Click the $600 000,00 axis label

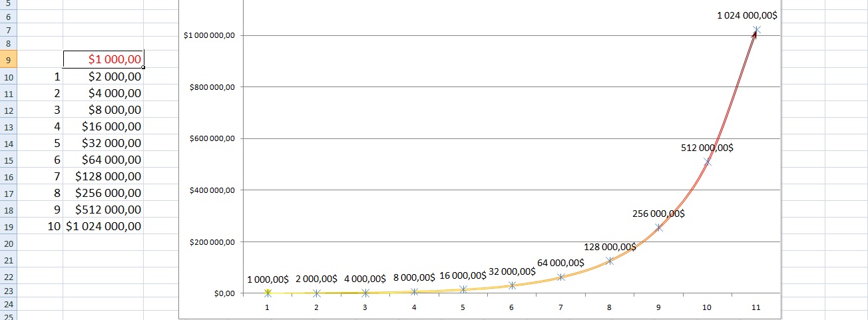(x=212, y=138)
